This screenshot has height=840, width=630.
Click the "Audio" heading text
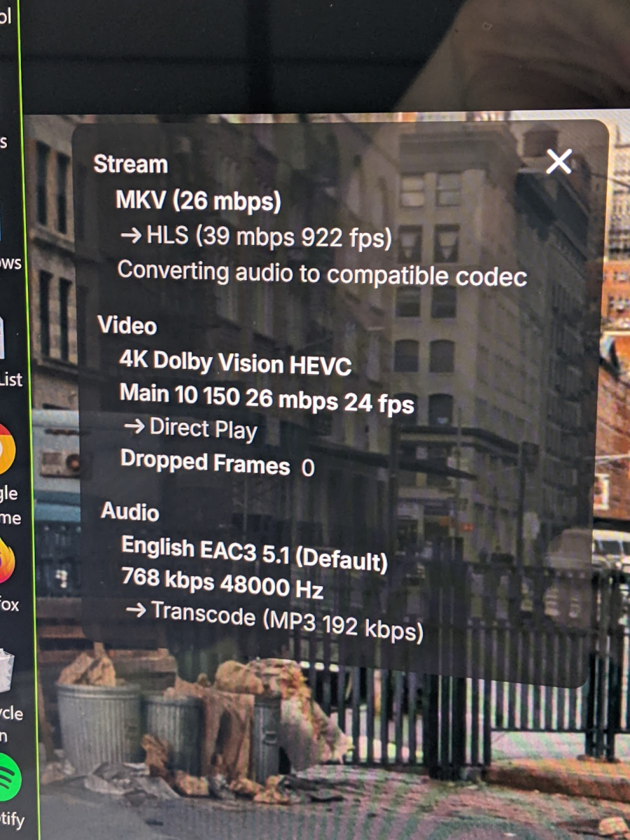coord(130,511)
